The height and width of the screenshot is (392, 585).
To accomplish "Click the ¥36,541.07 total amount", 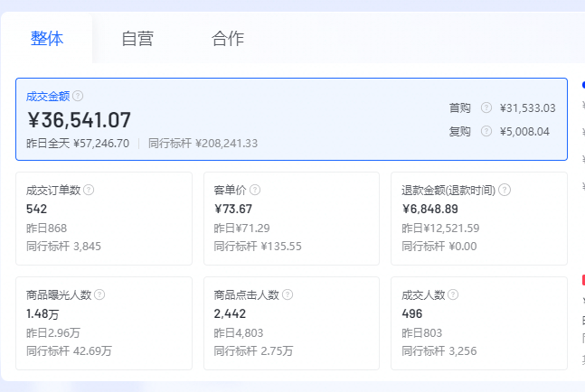I will point(79,120).
